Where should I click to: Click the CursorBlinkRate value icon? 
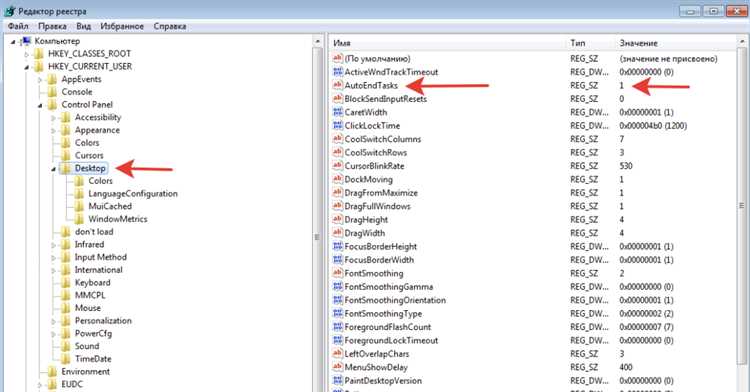point(338,165)
